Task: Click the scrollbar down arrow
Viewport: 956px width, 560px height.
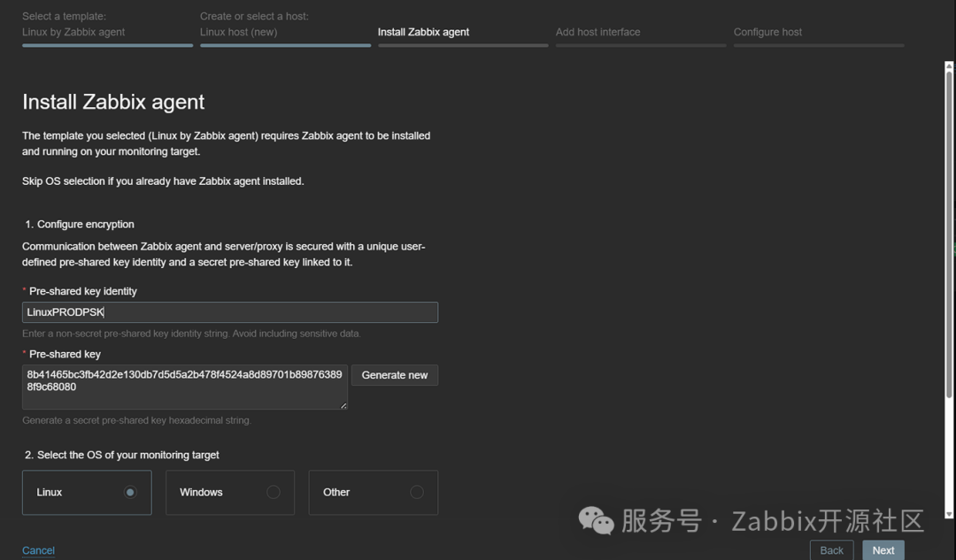Action: (949, 513)
